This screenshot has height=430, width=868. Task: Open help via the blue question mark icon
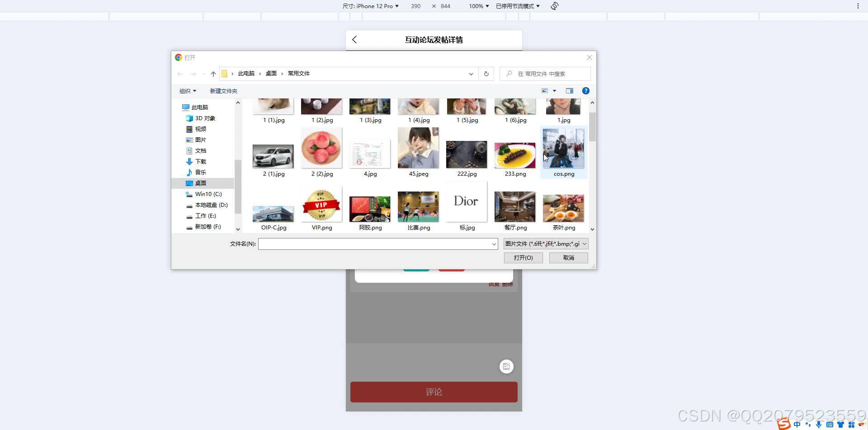click(585, 91)
